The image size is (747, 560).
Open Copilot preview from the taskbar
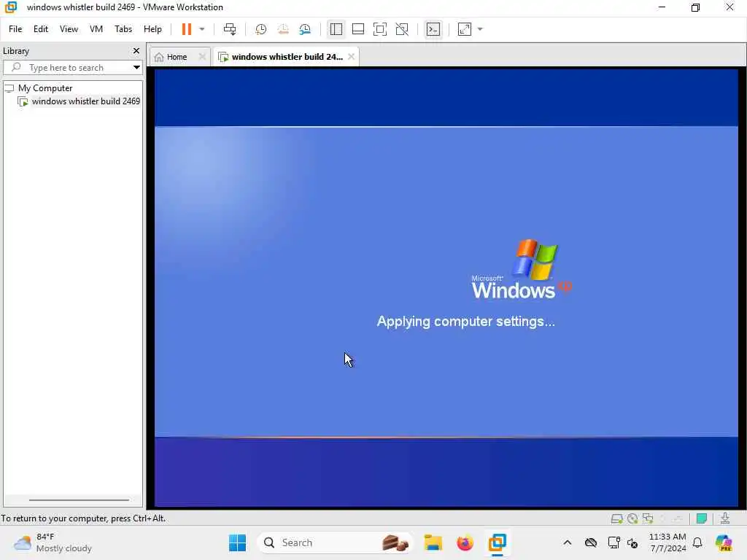[x=724, y=542]
